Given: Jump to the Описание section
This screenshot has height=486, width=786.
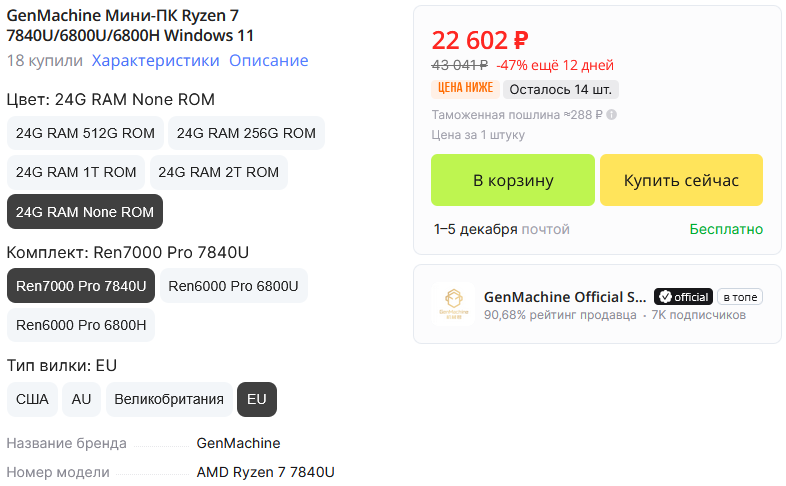Looking at the screenshot, I should click(268, 60).
